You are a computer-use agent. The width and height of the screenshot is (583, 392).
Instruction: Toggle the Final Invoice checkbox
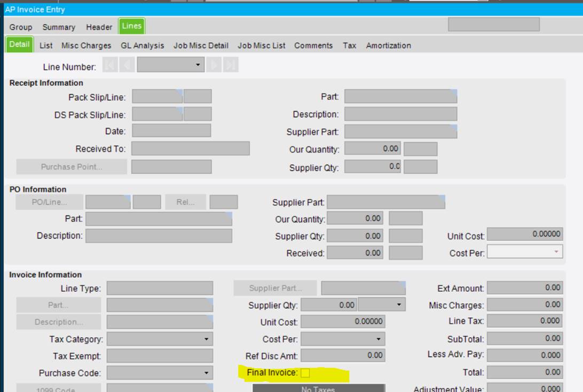(305, 373)
